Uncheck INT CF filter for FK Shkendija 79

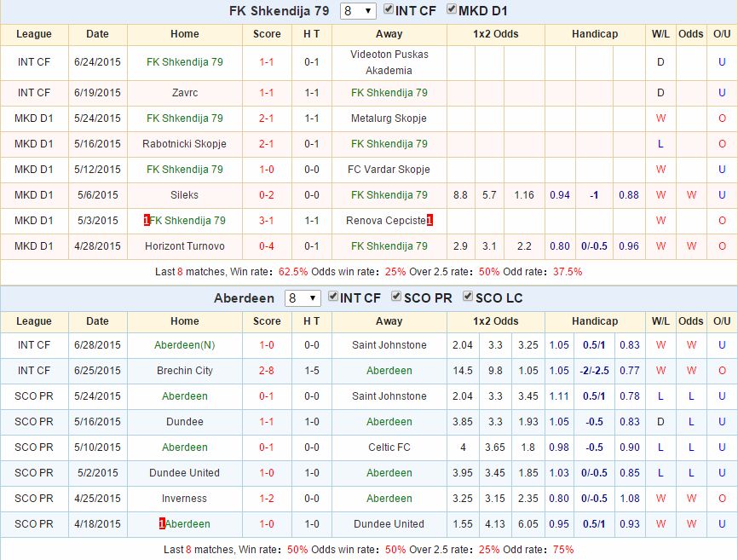(389, 9)
